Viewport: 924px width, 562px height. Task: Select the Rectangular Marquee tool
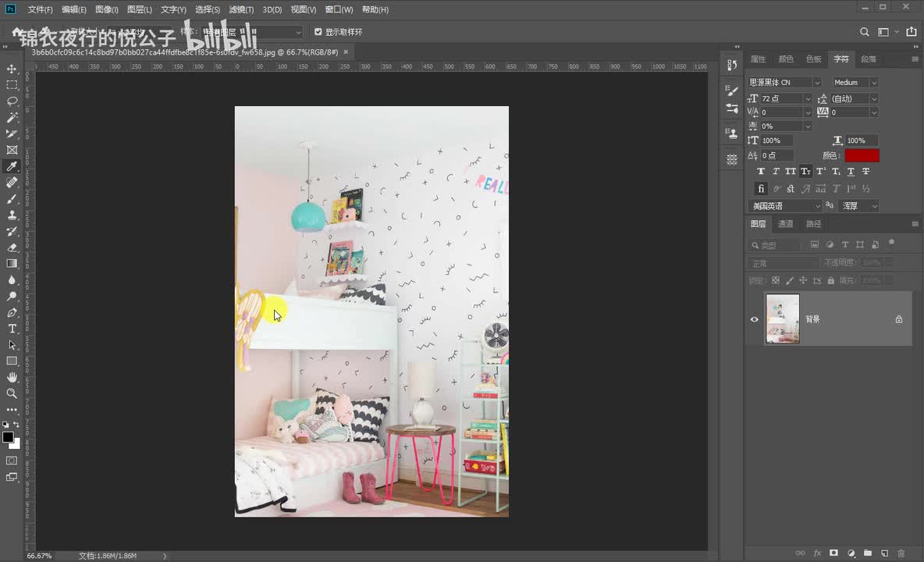tap(12, 85)
